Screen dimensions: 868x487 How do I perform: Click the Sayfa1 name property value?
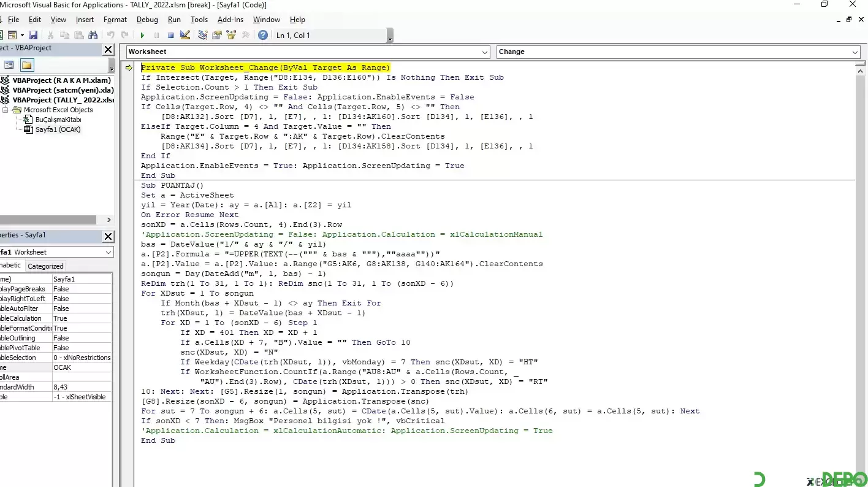click(x=82, y=279)
